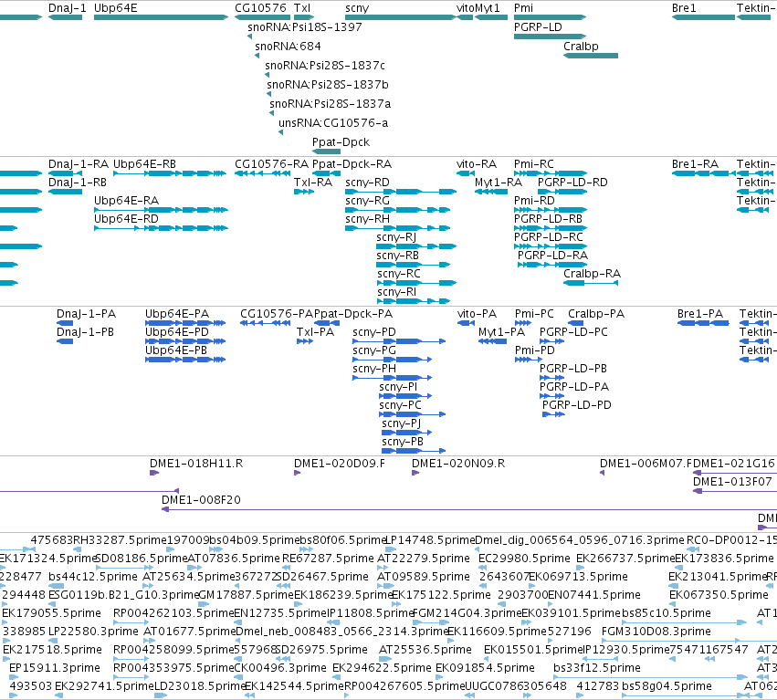The image size is (777, 700).
Task: Click snoRNA:Psi28S-1837b label
Action: pyautogui.click(x=328, y=84)
